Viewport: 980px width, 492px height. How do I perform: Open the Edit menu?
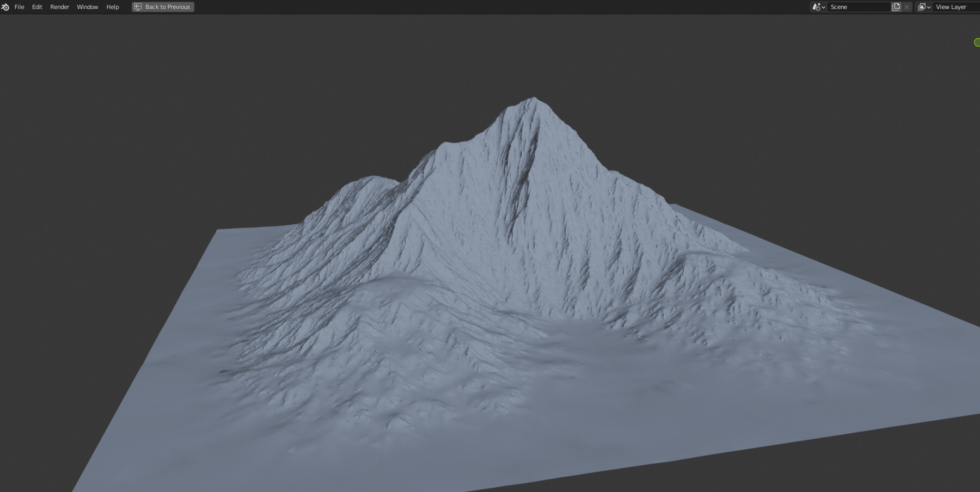(36, 7)
